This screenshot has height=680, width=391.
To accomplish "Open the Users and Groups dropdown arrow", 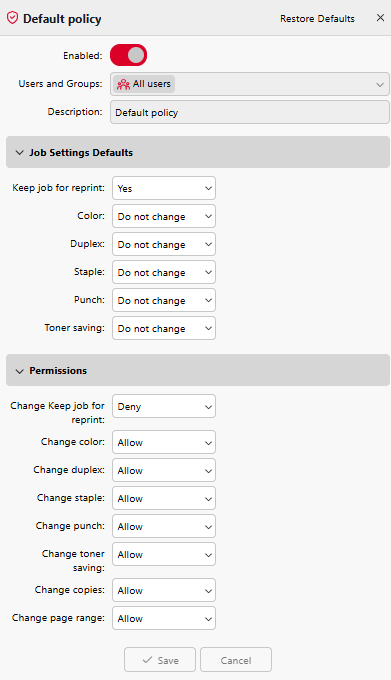I will coord(380,84).
